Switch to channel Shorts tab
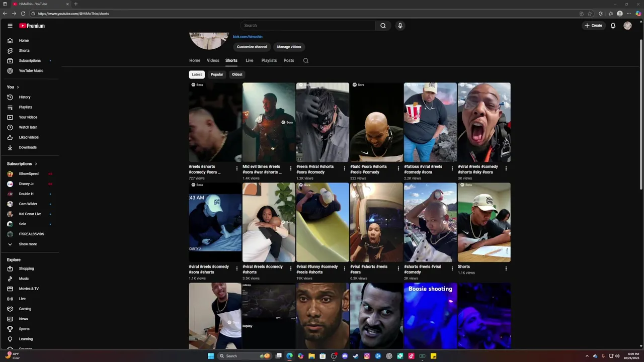The image size is (644, 362). (231, 60)
